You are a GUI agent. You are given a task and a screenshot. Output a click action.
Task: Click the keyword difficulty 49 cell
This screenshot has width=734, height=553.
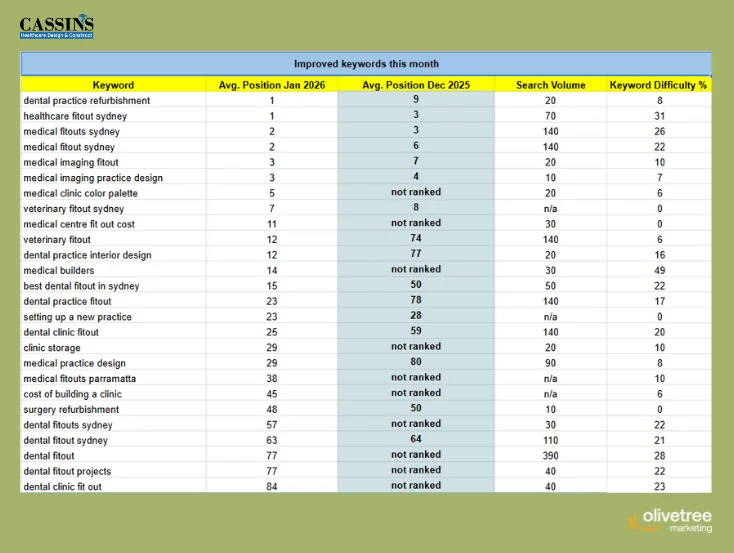[x=659, y=270]
